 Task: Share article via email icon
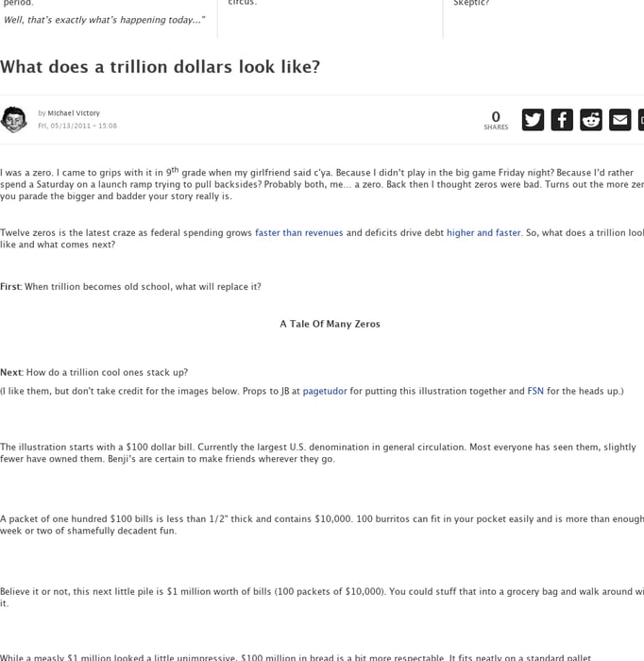coord(620,120)
